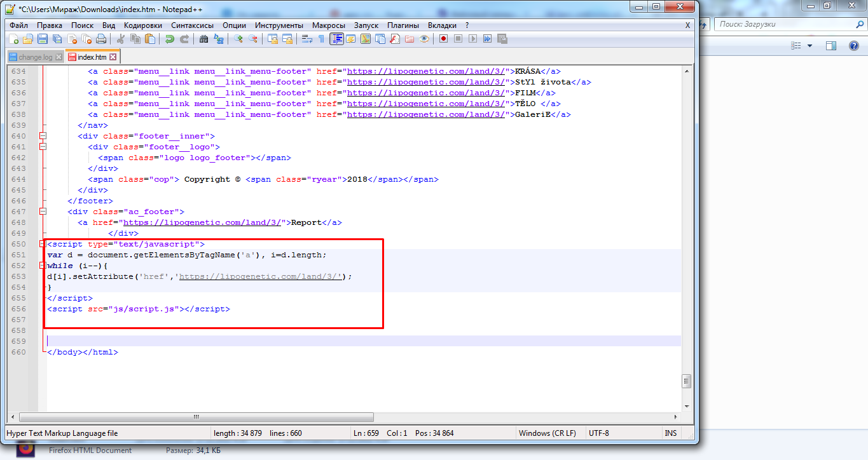The height and width of the screenshot is (460, 868).
Task: Switch to the change.log tab
Action: tap(36, 57)
